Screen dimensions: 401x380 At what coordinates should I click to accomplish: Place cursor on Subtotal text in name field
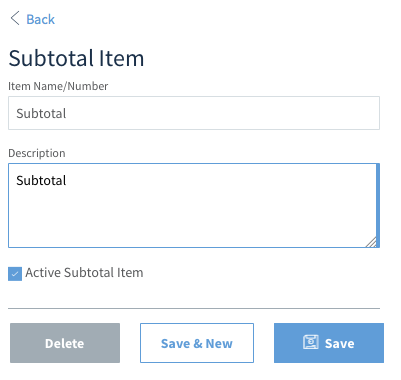click(41, 114)
